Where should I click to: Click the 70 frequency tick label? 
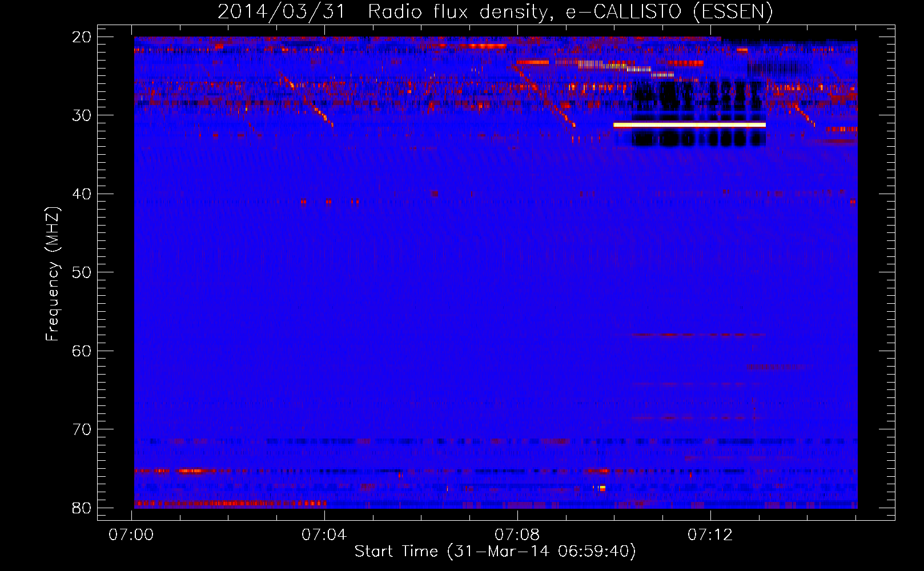(x=82, y=429)
